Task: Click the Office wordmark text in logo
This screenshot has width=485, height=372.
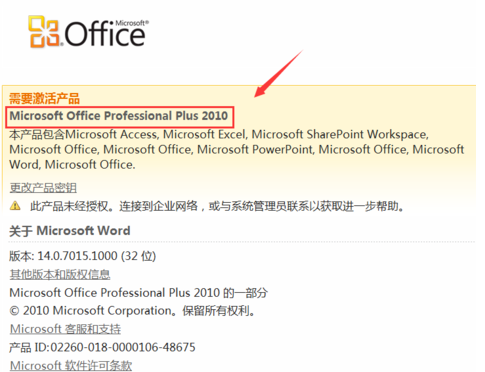Action: [x=105, y=34]
